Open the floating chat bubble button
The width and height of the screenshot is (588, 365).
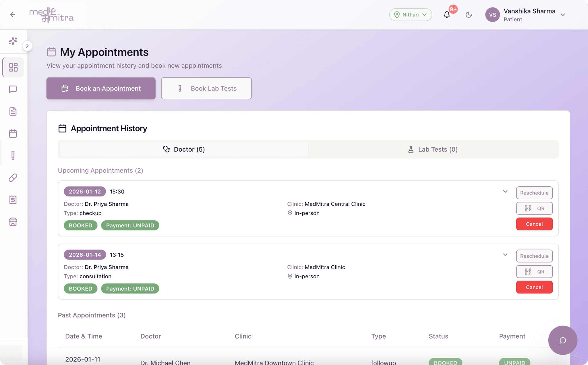click(x=562, y=340)
